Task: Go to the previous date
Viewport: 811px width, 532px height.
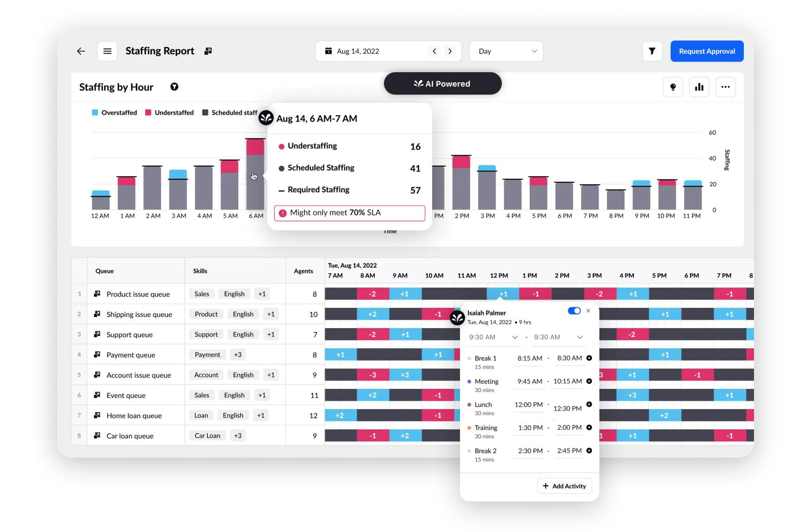Action: coord(434,51)
